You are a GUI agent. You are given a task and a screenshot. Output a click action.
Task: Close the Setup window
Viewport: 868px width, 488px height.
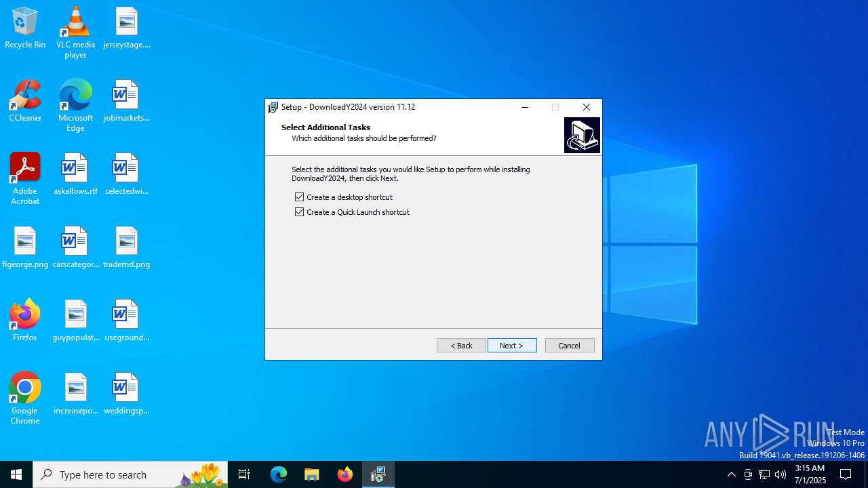pyautogui.click(x=587, y=107)
